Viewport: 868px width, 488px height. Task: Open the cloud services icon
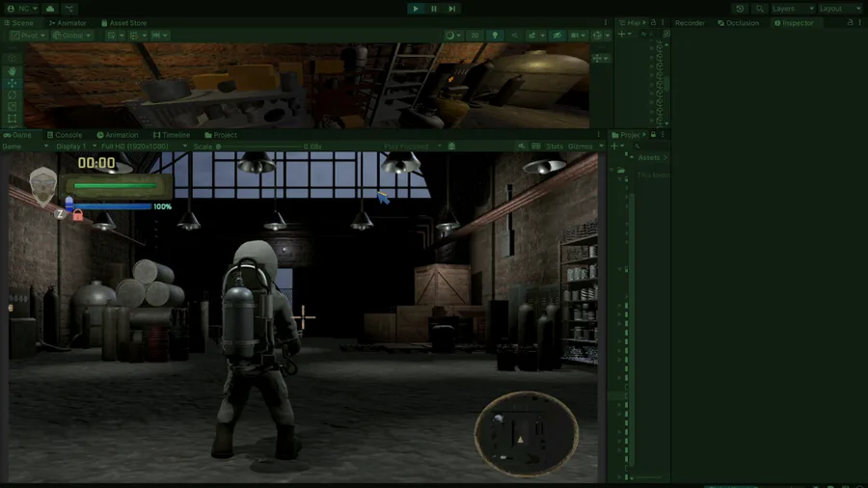(50, 9)
